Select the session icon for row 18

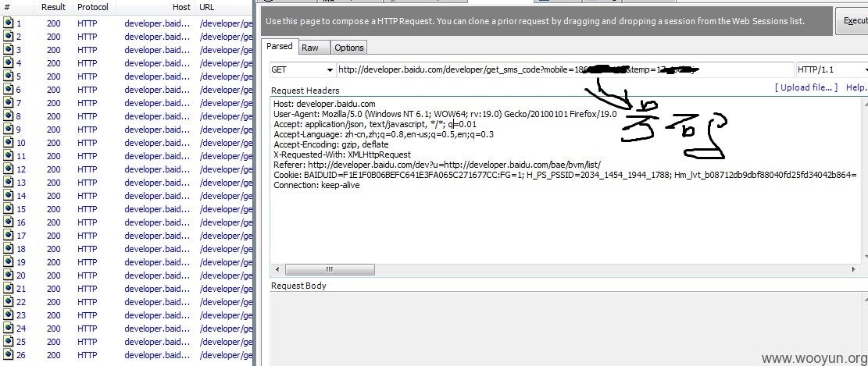[x=9, y=249]
